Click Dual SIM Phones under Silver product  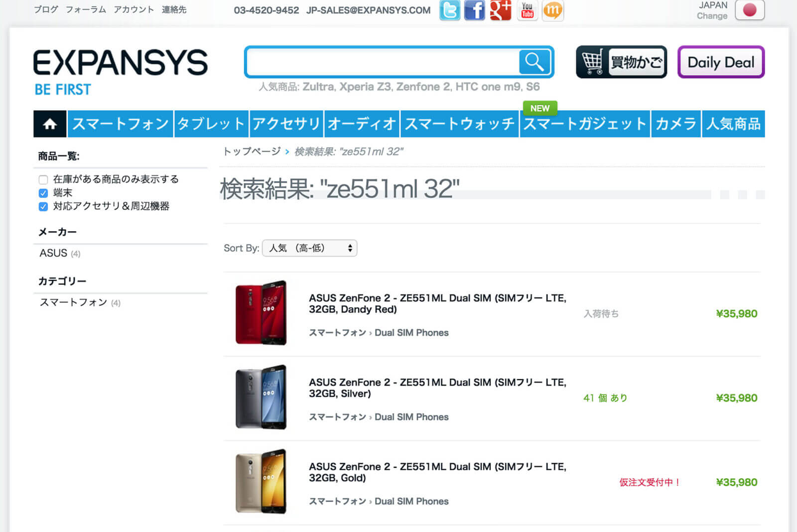coord(411,417)
